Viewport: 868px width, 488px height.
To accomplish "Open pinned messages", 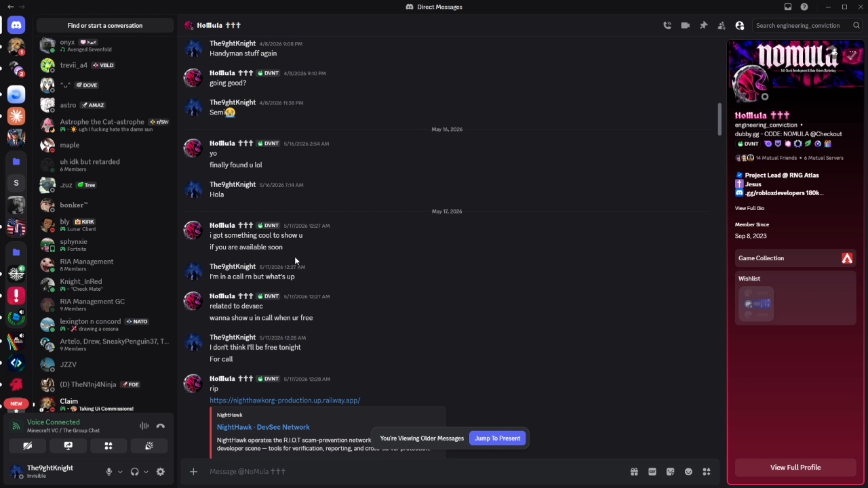I will [x=703, y=26].
